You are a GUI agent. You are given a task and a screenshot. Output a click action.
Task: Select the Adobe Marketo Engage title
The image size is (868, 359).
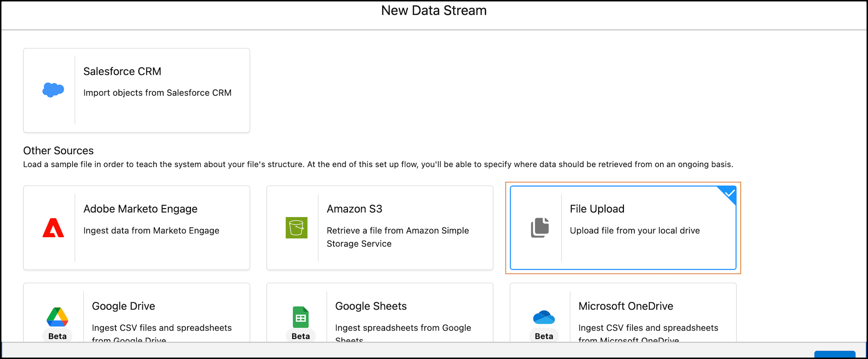pyautogui.click(x=140, y=209)
